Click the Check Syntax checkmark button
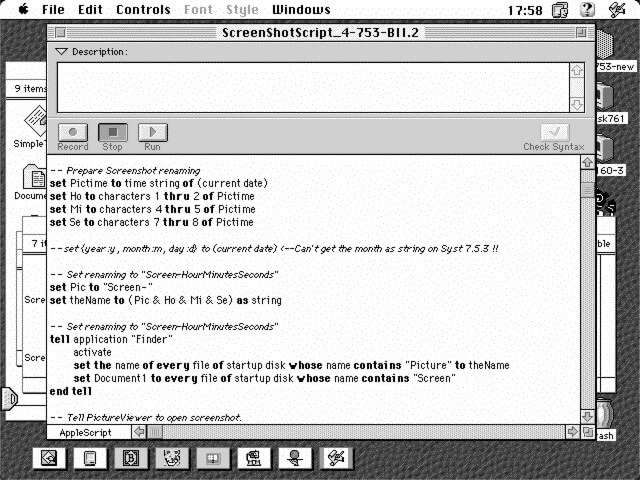The width and height of the screenshot is (640, 480). (554, 132)
